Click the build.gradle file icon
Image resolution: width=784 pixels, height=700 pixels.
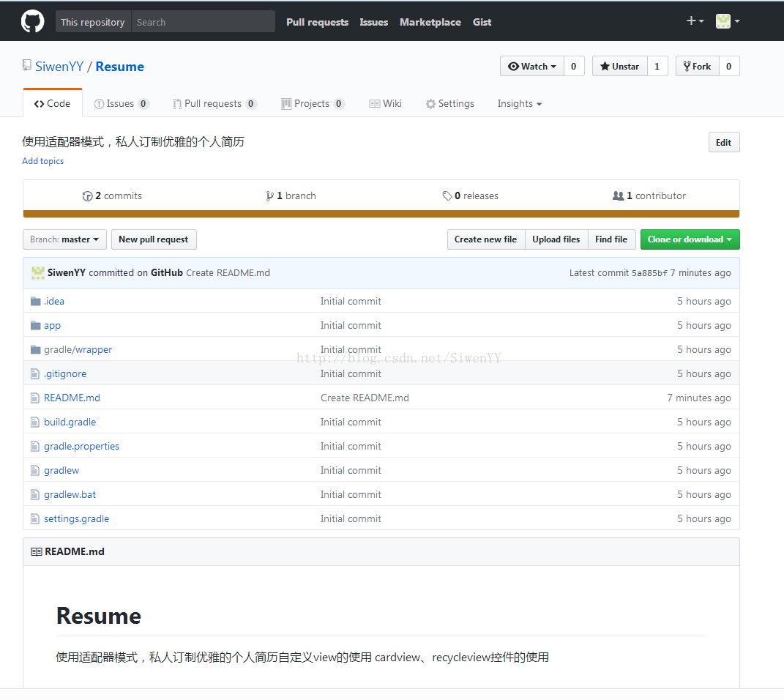click(35, 422)
